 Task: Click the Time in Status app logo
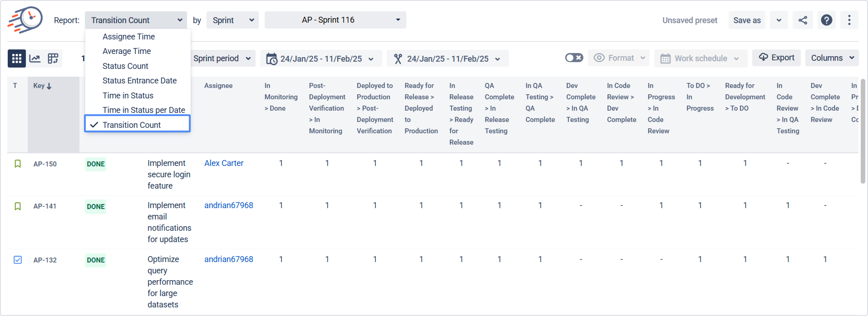(x=25, y=19)
